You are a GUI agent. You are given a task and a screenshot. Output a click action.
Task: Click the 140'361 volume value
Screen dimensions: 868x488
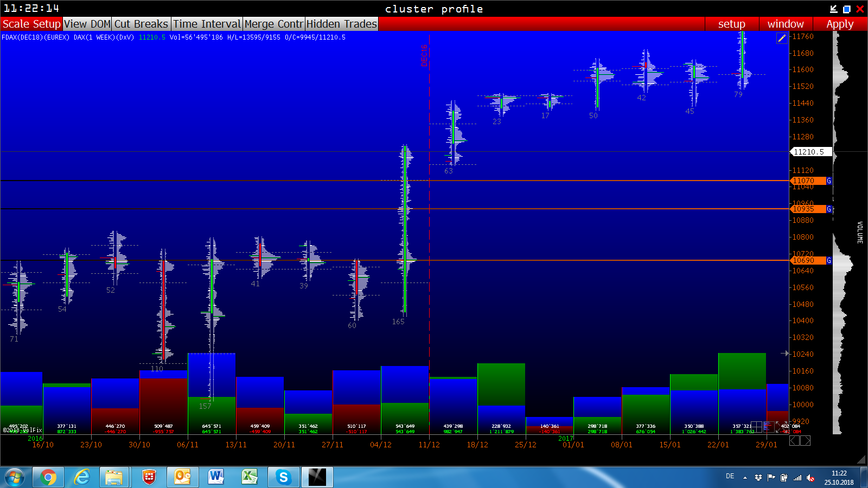(550, 426)
